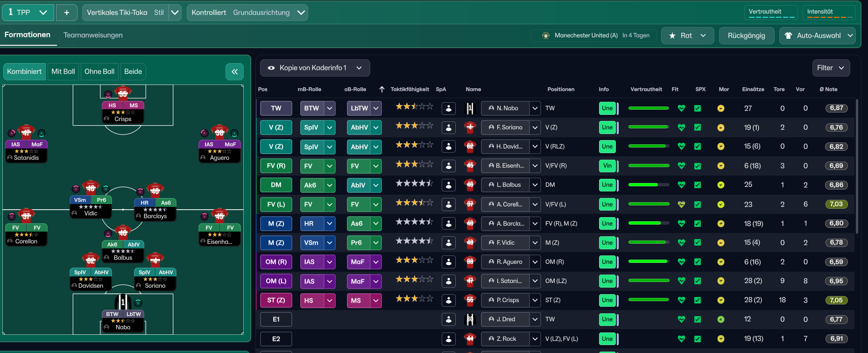The width and height of the screenshot is (868, 353).
Task: Click the player info icon for N. Nabo
Action: click(449, 108)
